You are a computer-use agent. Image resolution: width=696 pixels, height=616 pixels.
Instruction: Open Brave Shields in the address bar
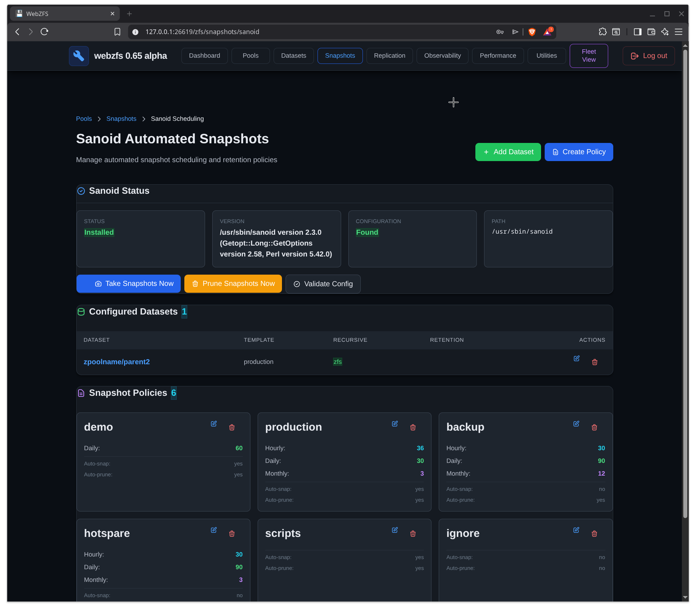tap(531, 32)
